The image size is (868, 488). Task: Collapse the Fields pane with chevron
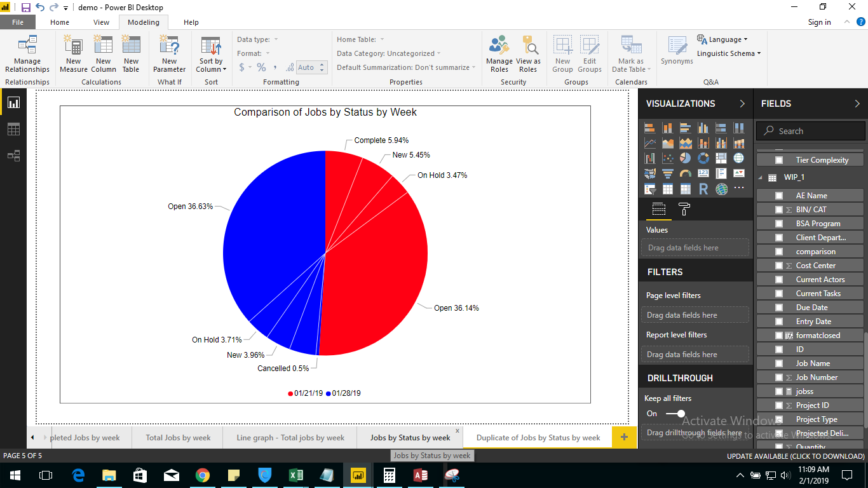[x=857, y=104]
